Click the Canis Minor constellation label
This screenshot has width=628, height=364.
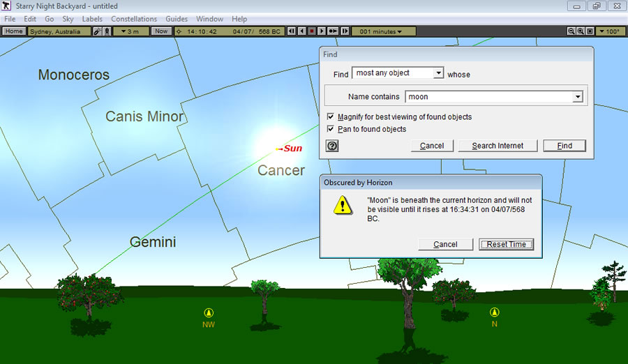(144, 116)
